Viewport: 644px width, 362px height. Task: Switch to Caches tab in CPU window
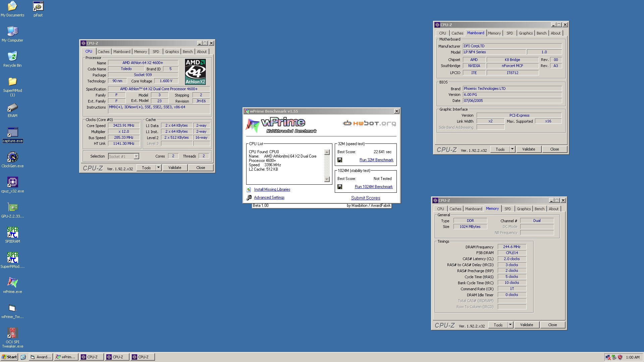(x=104, y=52)
